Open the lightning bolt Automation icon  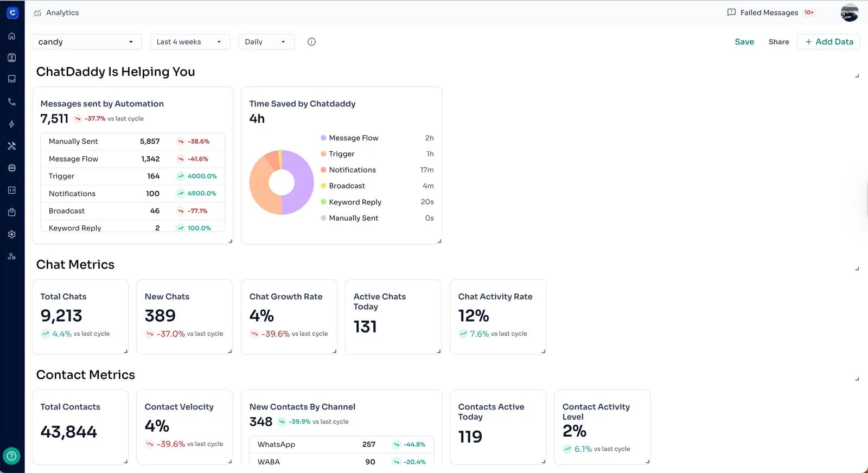12,124
